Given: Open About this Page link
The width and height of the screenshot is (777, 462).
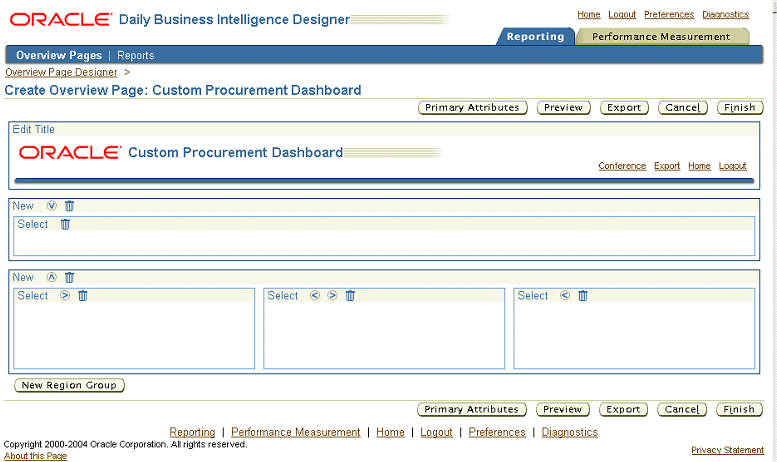Looking at the screenshot, I should click(x=35, y=456).
